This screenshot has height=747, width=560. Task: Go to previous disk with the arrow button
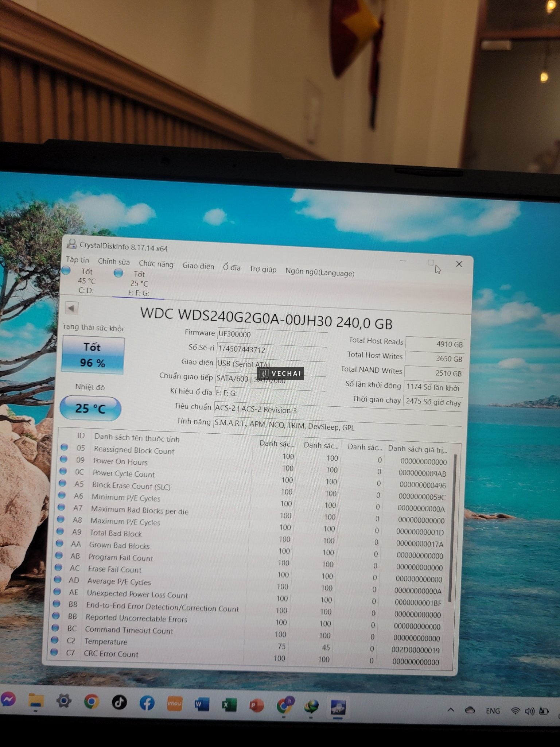71,308
